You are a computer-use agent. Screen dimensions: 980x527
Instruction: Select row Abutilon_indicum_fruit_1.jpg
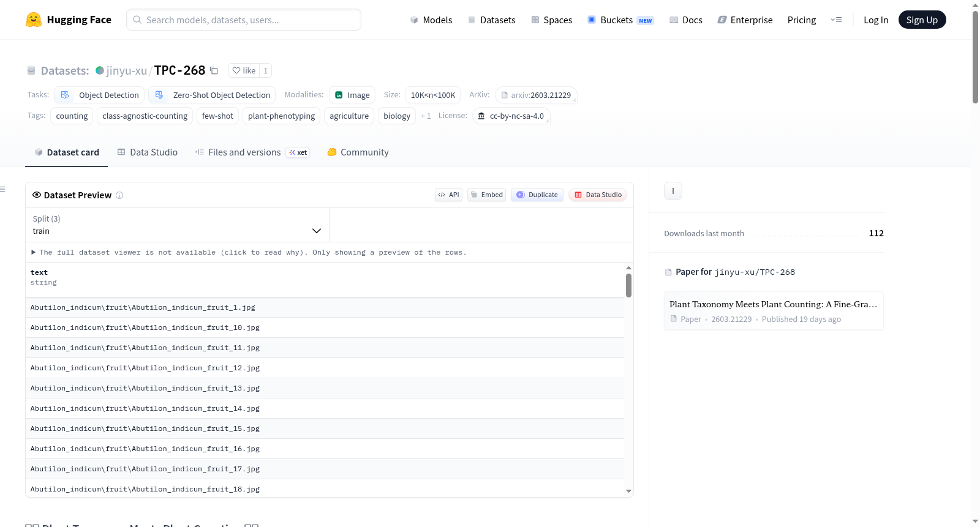pos(325,307)
